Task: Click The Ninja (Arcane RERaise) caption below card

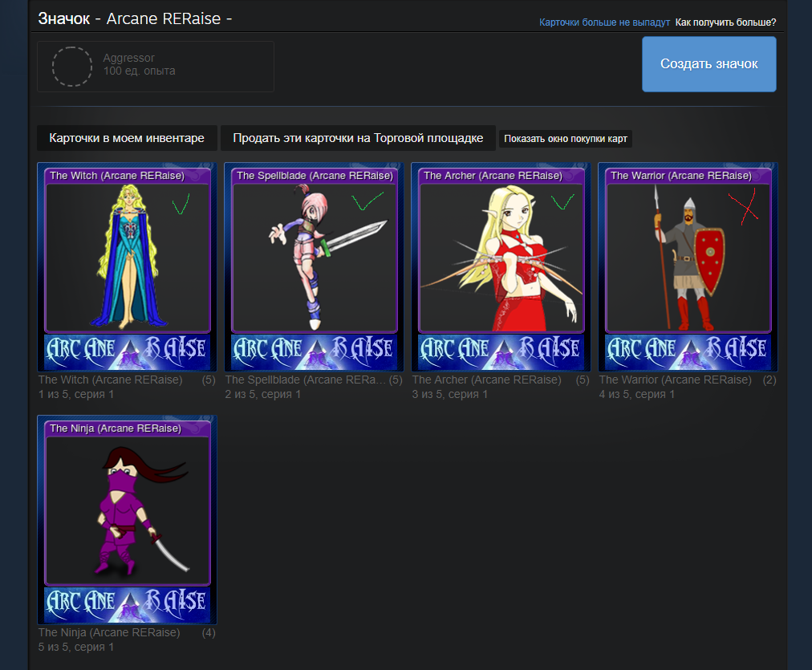Action: click(109, 632)
